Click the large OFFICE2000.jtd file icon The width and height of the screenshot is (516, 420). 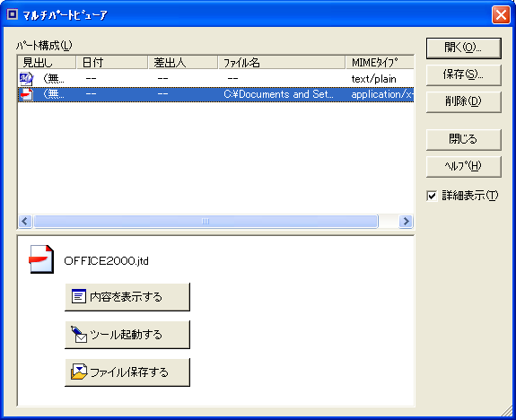pyautogui.click(x=41, y=259)
